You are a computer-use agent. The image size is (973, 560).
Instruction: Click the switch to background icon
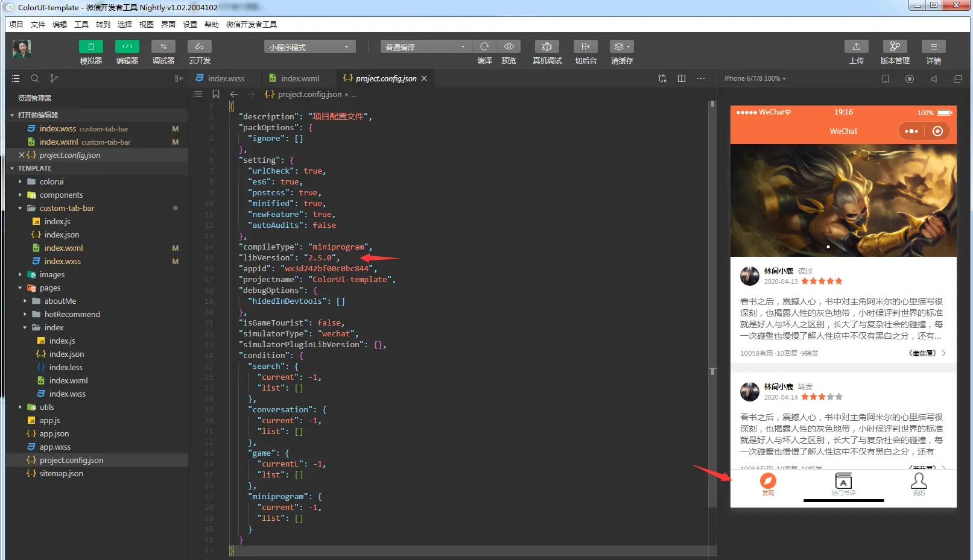586,46
